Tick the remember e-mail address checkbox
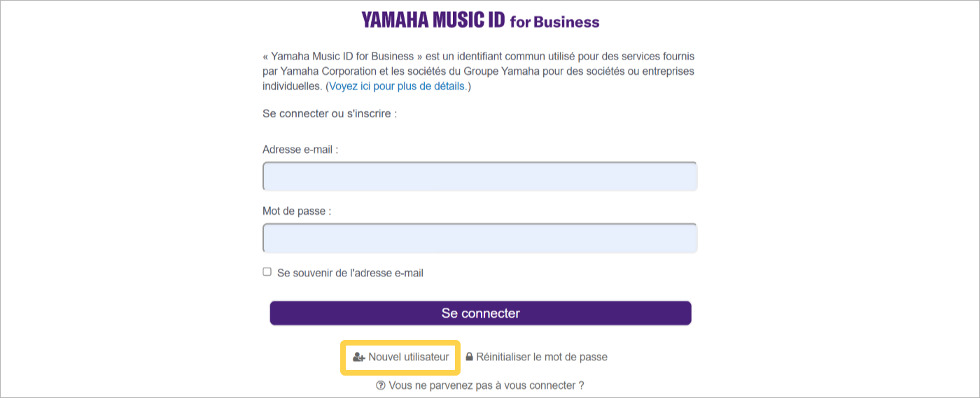This screenshot has width=980, height=398. 267,272
